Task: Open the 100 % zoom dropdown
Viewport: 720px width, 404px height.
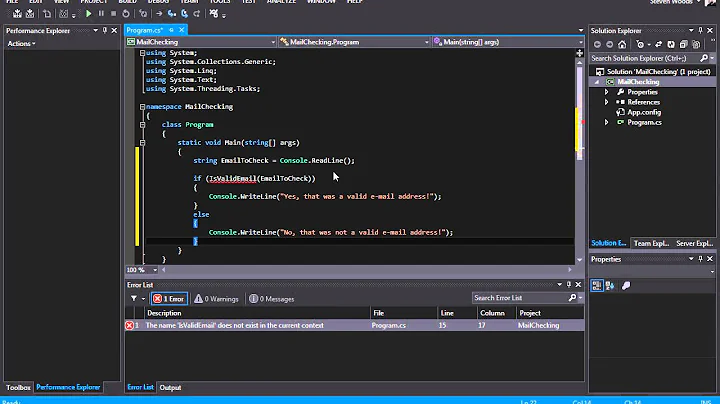Action: point(155,270)
